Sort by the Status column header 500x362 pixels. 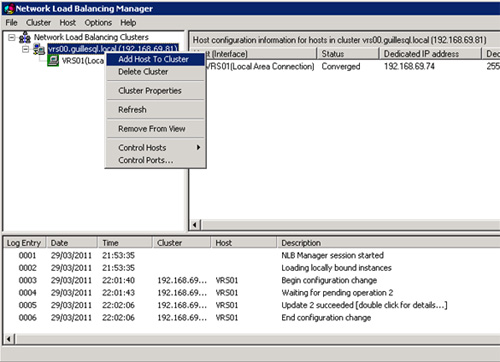coord(348,54)
